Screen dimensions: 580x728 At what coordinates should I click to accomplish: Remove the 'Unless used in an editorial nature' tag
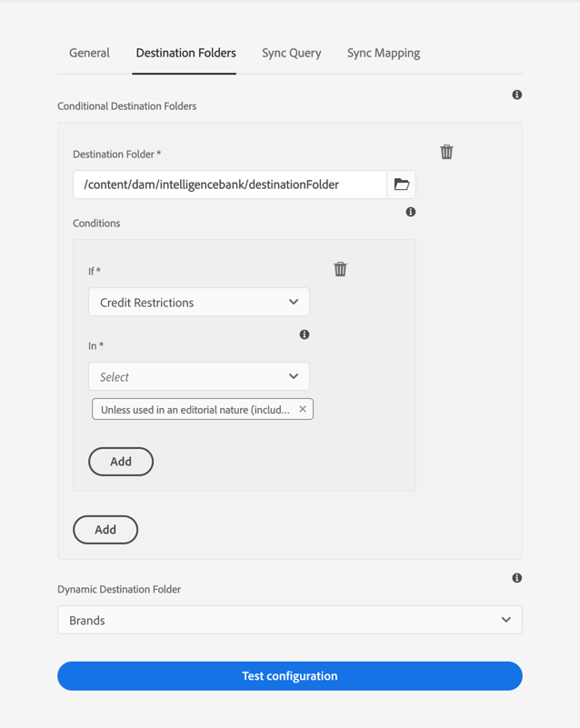(303, 409)
